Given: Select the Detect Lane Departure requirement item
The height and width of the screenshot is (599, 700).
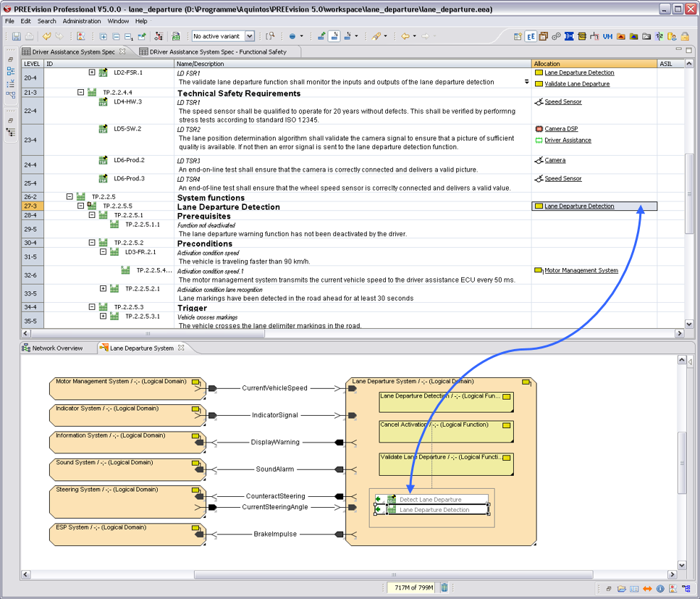Looking at the screenshot, I should point(431,499).
